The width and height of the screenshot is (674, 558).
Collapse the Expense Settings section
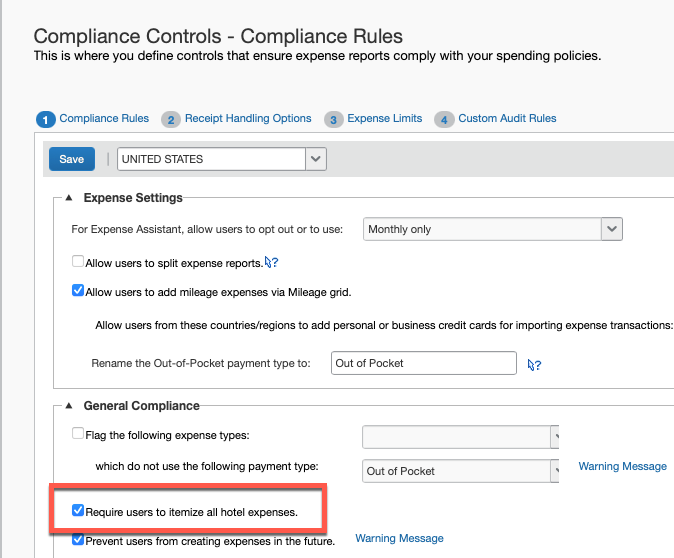point(69,198)
